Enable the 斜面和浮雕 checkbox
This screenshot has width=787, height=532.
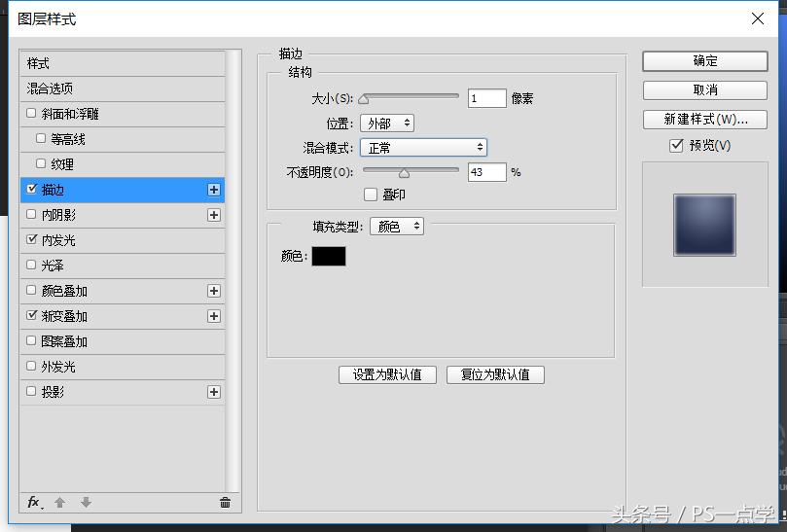[x=31, y=113]
